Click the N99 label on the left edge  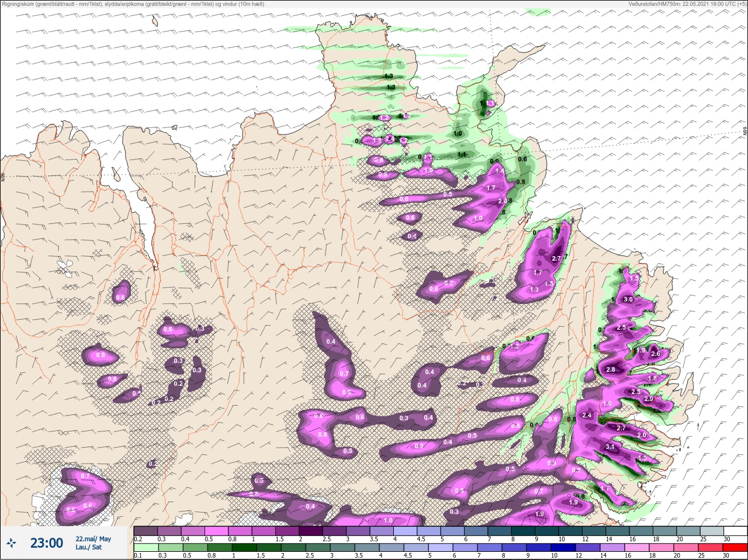tap(3, 176)
